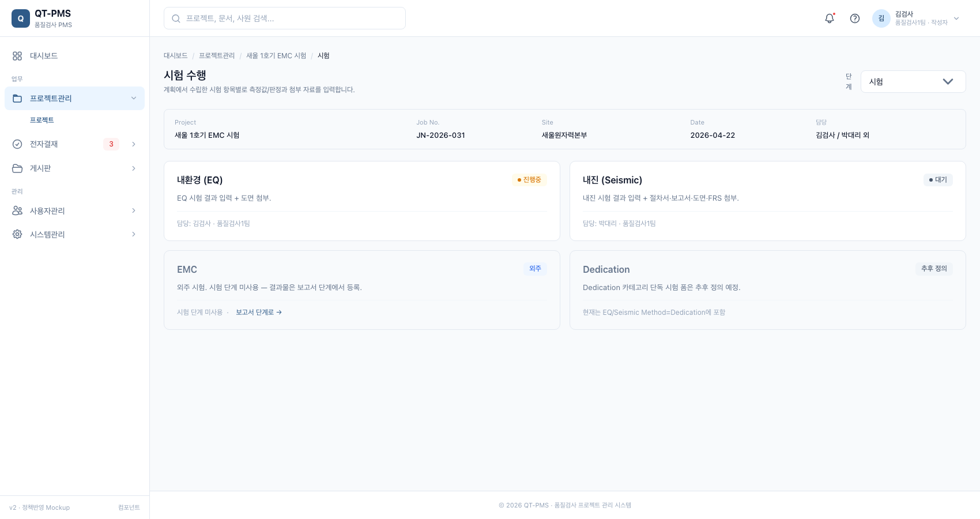Click the 프로젝트관리 breadcrumb link

217,55
